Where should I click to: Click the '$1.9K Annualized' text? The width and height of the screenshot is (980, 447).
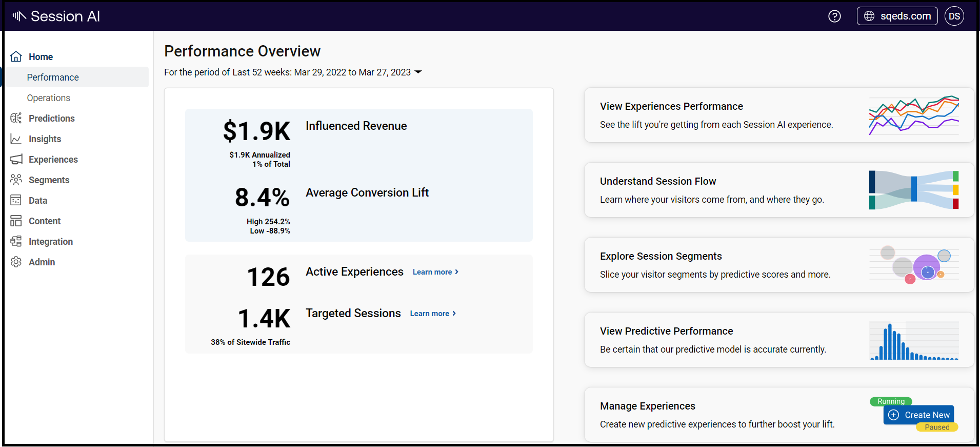point(260,155)
